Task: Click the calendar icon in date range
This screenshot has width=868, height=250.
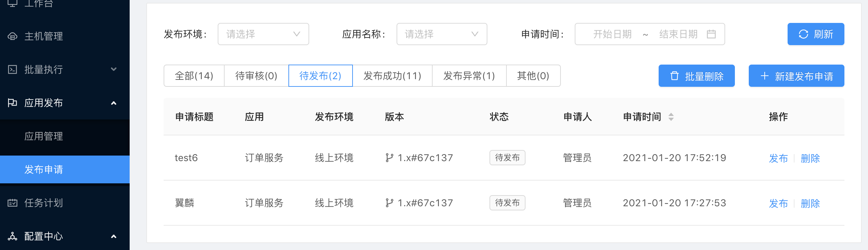Action: tap(711, 34)
